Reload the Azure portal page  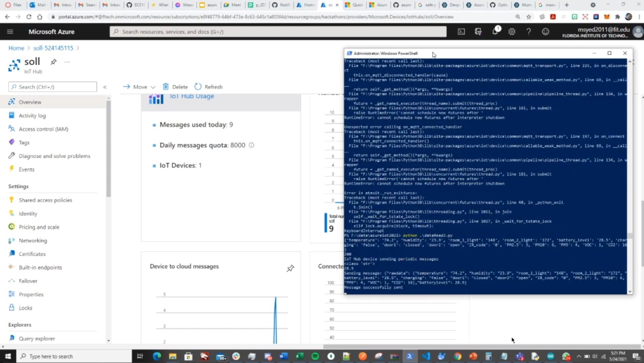coord(29,17)
